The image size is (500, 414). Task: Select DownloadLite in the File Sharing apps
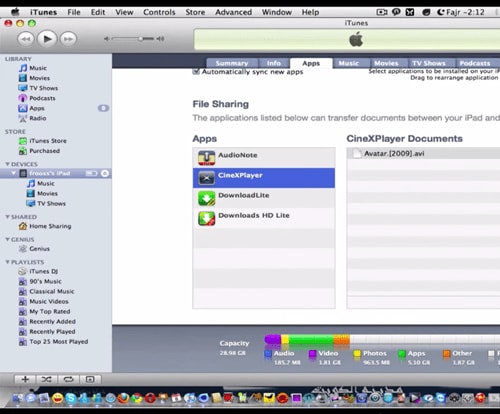(x=264, y=198)
